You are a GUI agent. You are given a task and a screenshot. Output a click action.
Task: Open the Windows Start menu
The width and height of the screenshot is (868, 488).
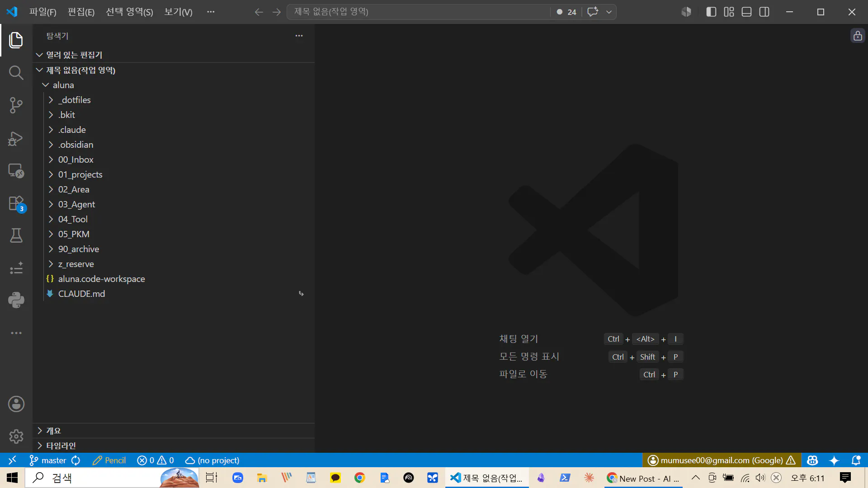(x=12, y=478)
